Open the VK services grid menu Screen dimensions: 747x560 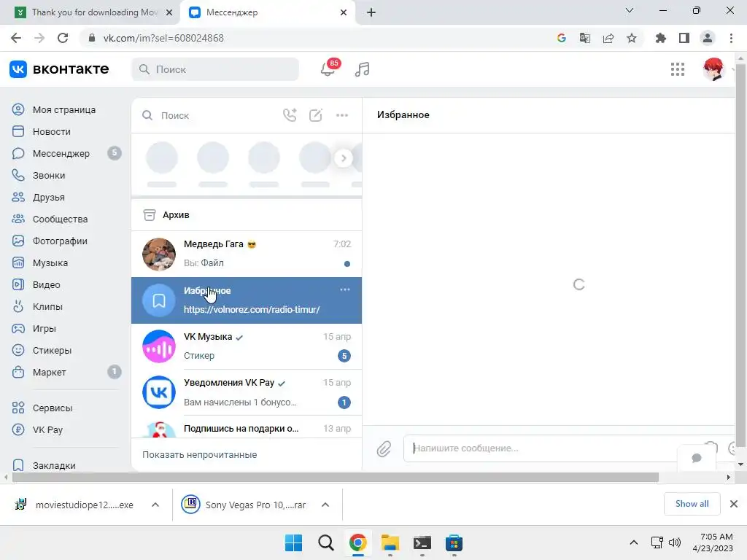(678, 69)
